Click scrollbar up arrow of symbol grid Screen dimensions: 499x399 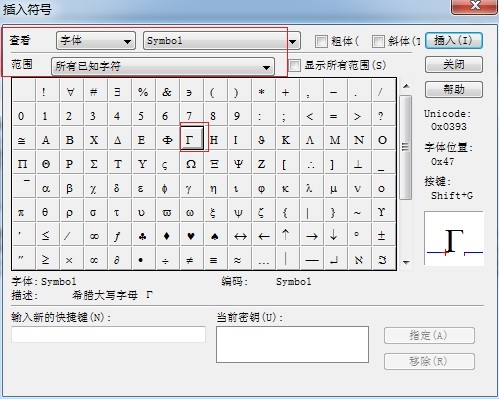tap(406, 86)
